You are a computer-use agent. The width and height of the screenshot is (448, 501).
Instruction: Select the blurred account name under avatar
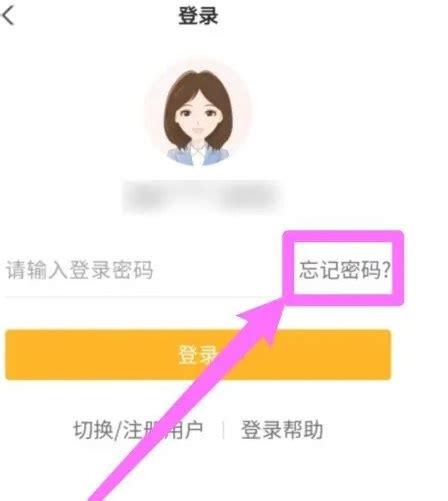[202, 197]
